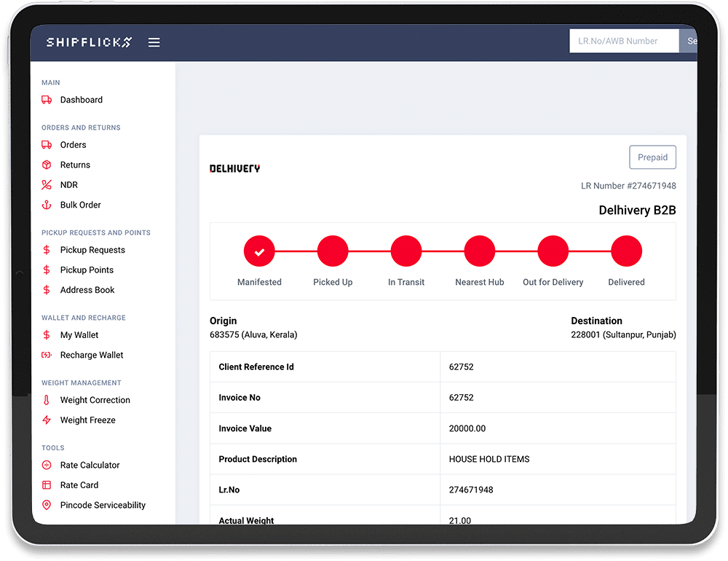Click the Prepaid button
This screenshot has width=728, height=561.
(652, 157)
